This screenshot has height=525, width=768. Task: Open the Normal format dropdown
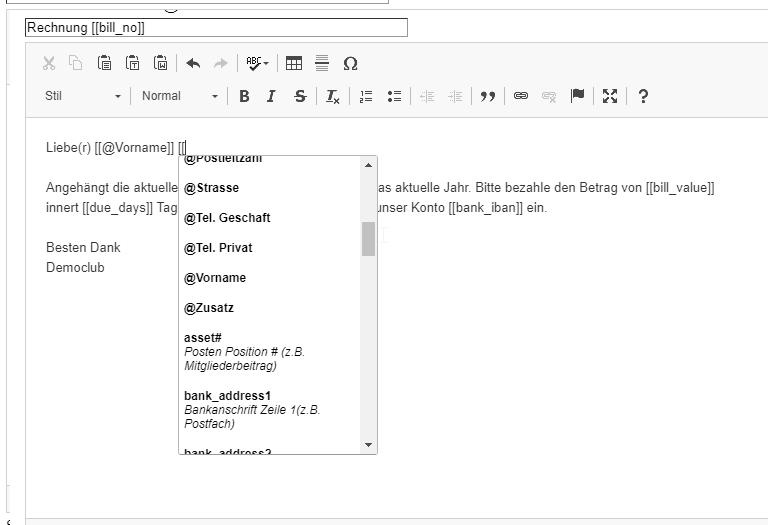[180, 96]
